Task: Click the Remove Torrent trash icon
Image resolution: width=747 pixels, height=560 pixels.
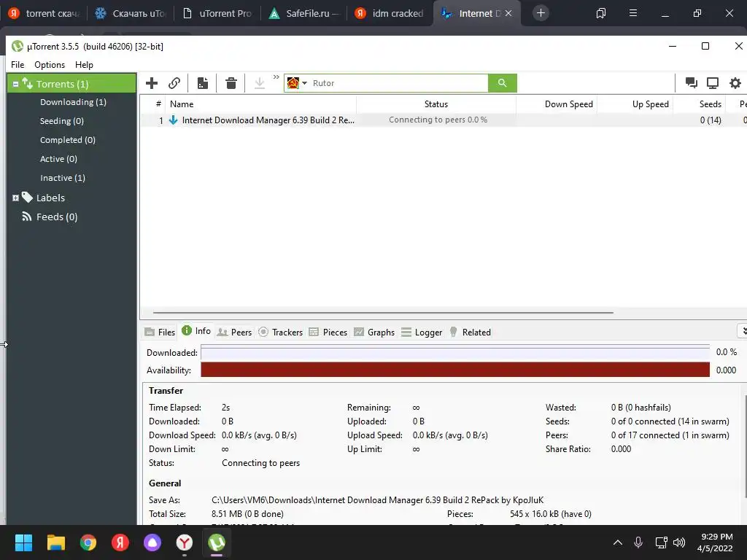Action: pos(231,83)
